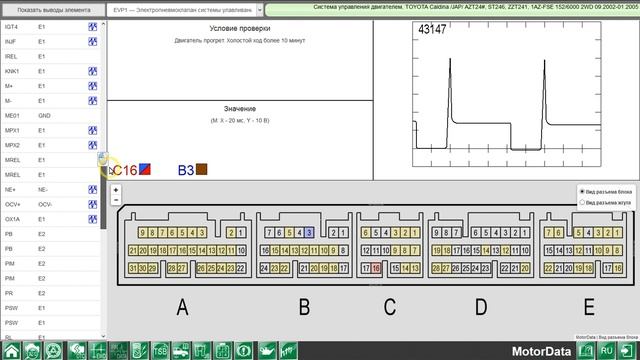The width and height of the screenshot is (640, 360).
Task: Show waveform for KNK1 signal
Action: (93, 71)
